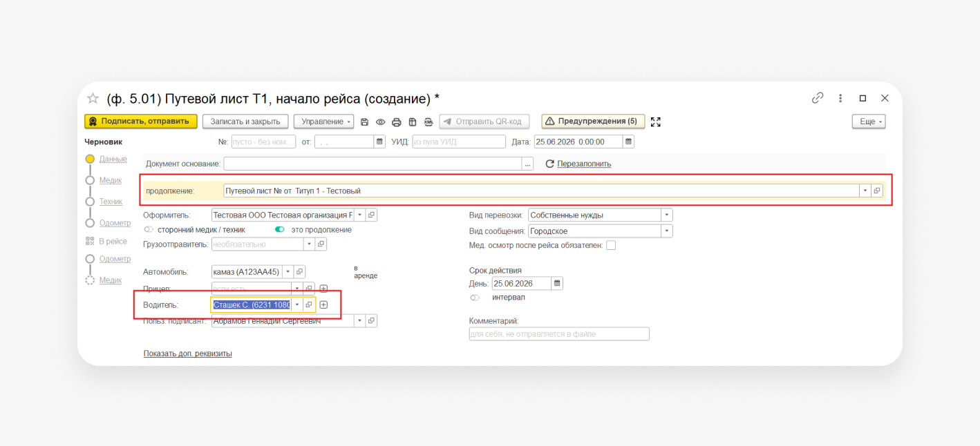980x446 pixels.
Task: Click Показать доп. реквизиты link
Action: point(188,353)
